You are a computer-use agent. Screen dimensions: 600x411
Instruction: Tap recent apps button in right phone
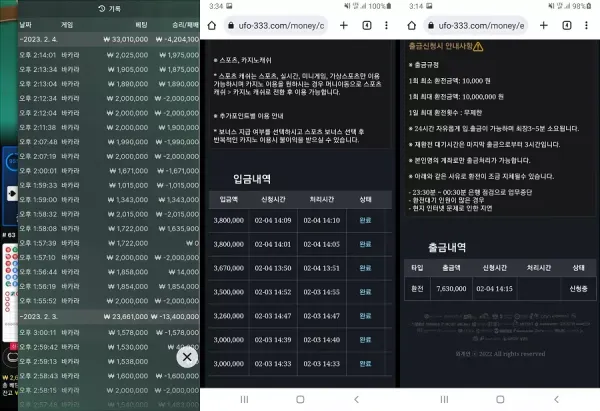coord(444,400)
